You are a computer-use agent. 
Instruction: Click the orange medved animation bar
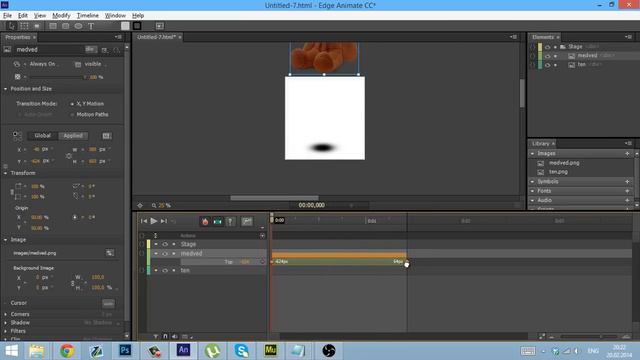(339, 255)
